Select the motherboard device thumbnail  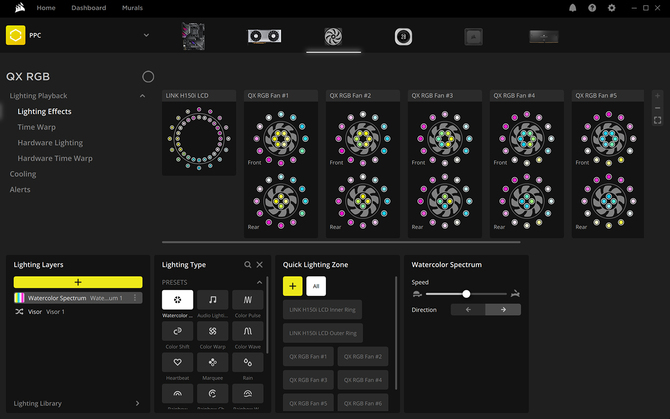(193, 36)
